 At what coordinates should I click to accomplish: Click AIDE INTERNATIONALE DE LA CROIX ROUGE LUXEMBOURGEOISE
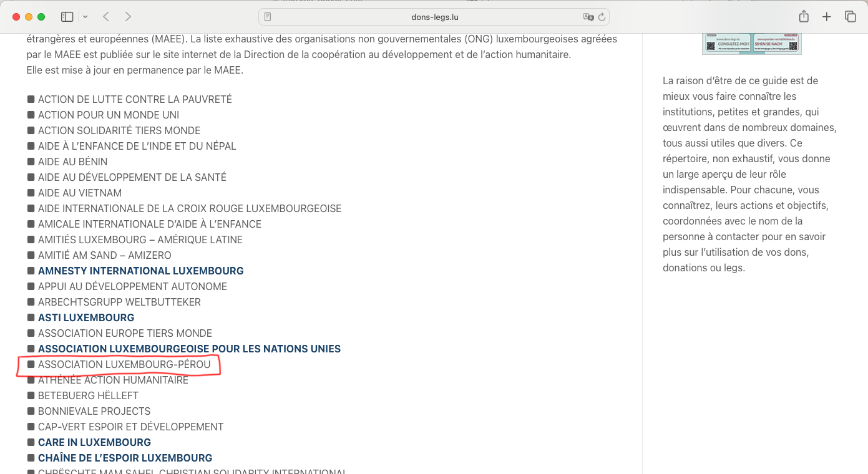pos(190,208)
